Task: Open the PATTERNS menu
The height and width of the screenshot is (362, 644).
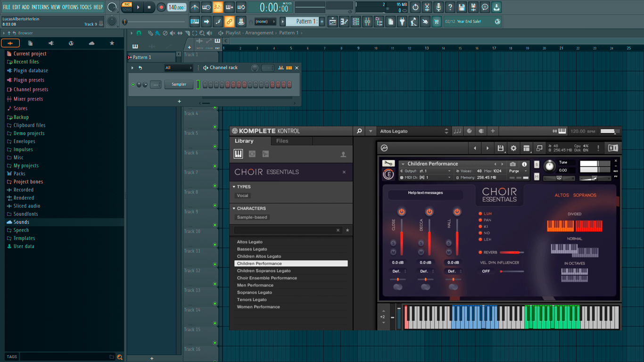Action: point(40,7)
